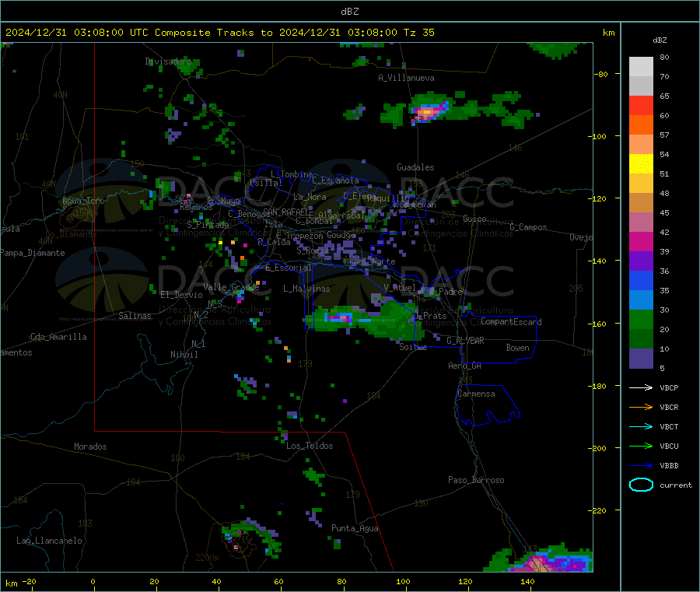
Task: Click the La_Nora map label
Action: pos(310,197)
